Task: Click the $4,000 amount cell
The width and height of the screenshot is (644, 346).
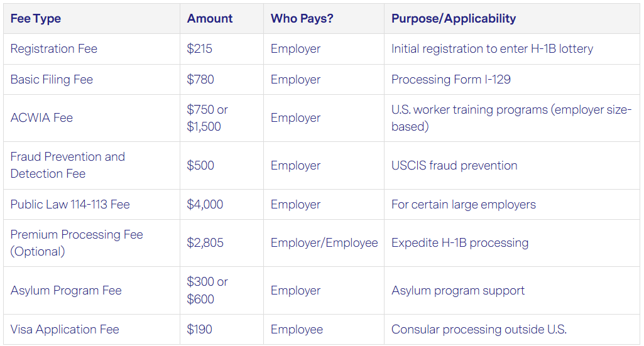Action: (x=205, y=205)
